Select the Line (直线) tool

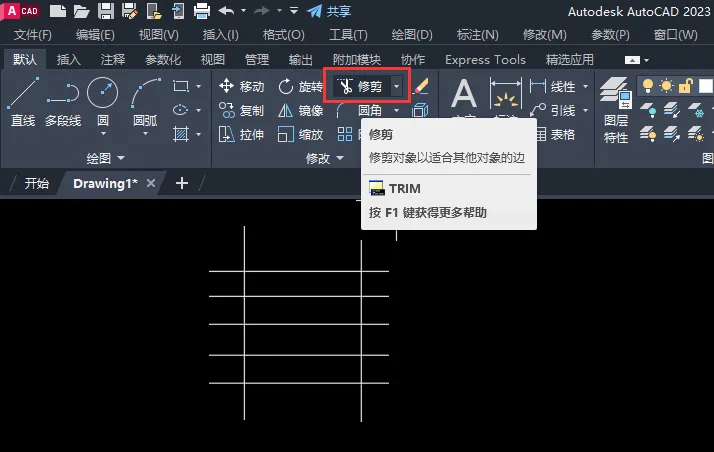(23, 102)
